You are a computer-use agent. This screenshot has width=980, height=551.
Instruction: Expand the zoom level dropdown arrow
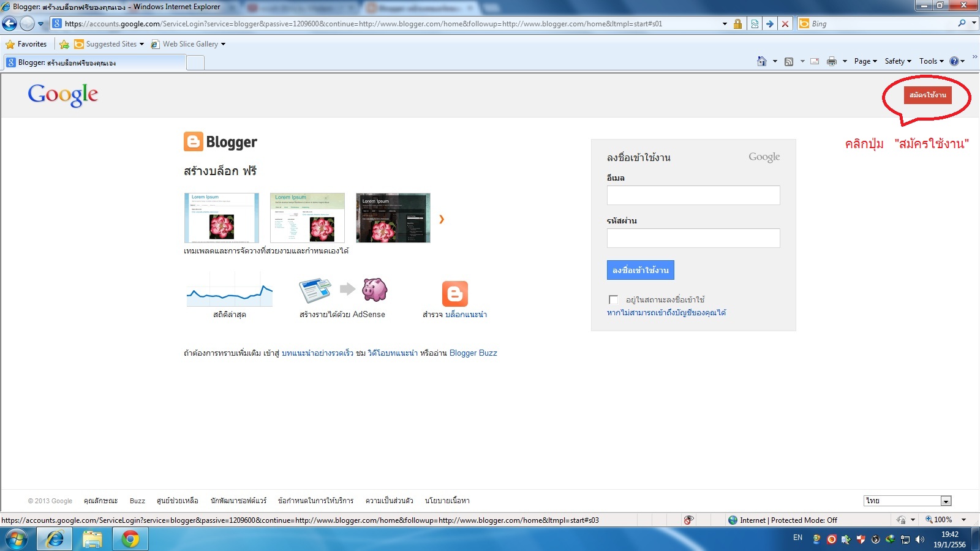tap(964, 520)
